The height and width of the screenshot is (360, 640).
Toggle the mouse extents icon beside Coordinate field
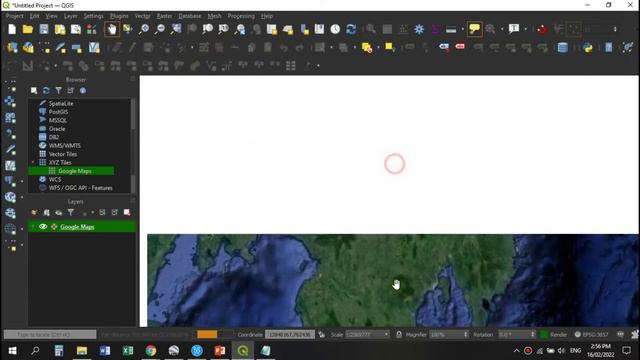point(322,335)
